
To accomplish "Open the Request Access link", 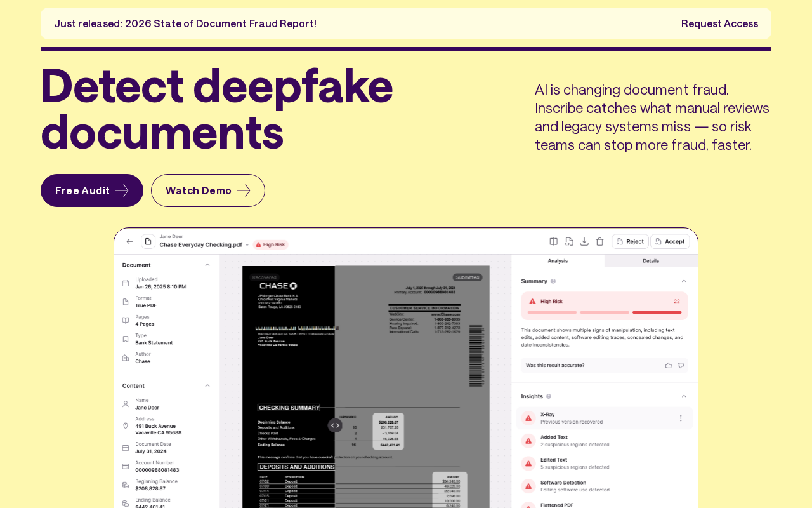I will (719, 23).
